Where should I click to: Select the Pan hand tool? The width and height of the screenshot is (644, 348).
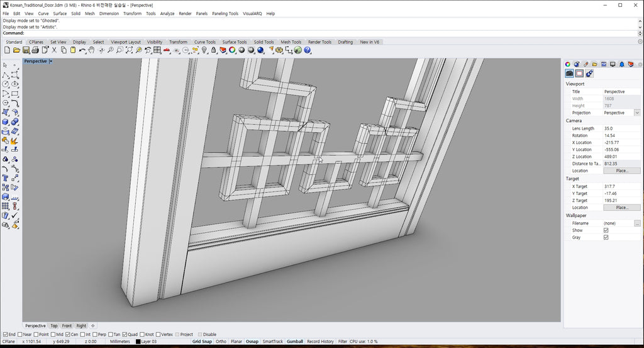(x=91, y=50)
